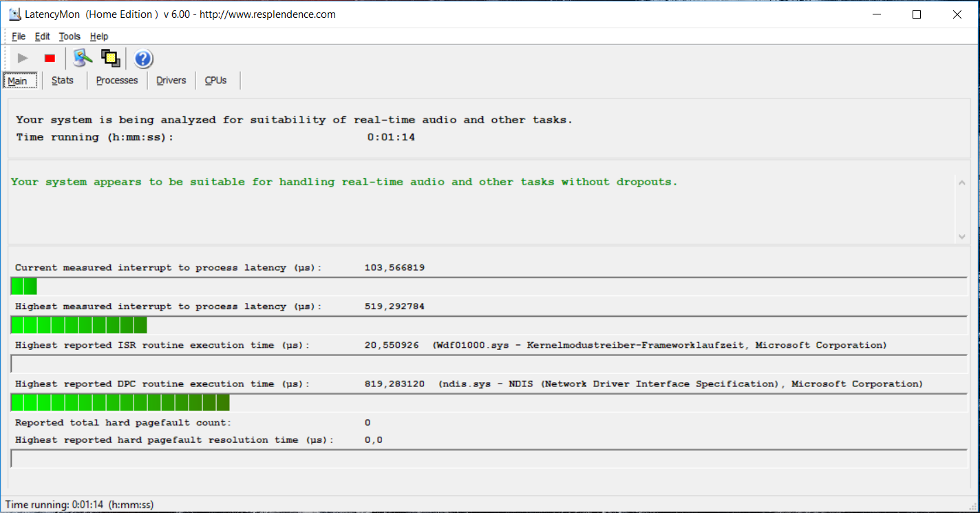Viewport: 980px width, 513px height.
Task: Maximize the LatencyMon window
Action: (916, 14)
